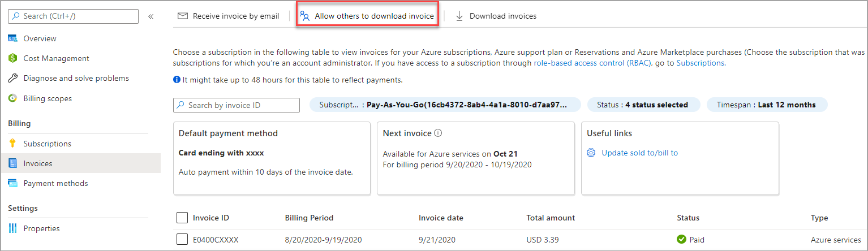The image size is (868, 251).
Task: Click Receive invoice by email
Action: pos(229,16)
